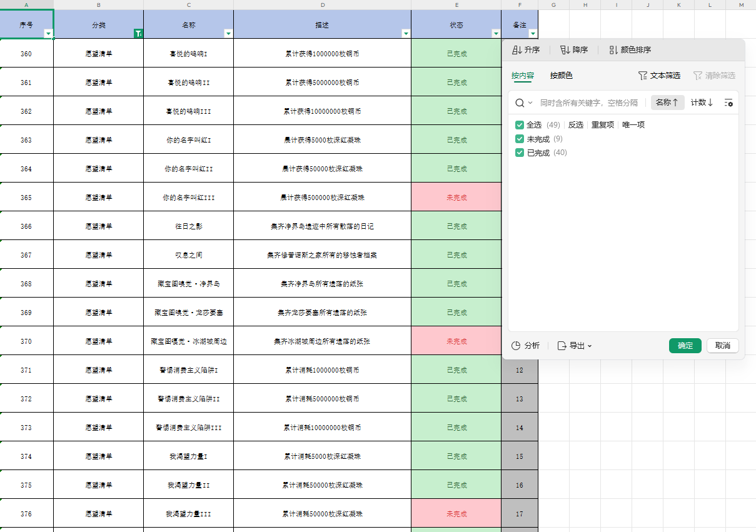Click the 颜色排序 color sort icon
Viewport: 756px width, 532px height.
pos(613,50)
